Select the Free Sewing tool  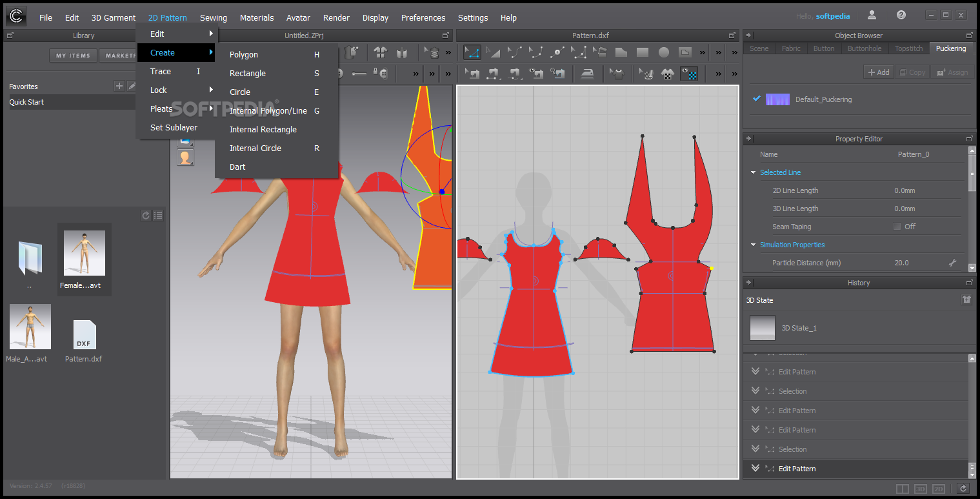coord(514,73)
